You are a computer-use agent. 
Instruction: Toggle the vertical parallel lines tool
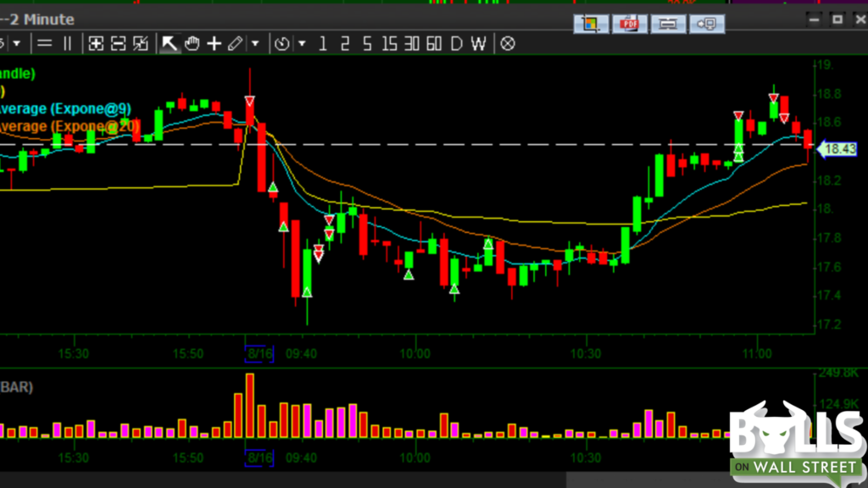[67, 43]
